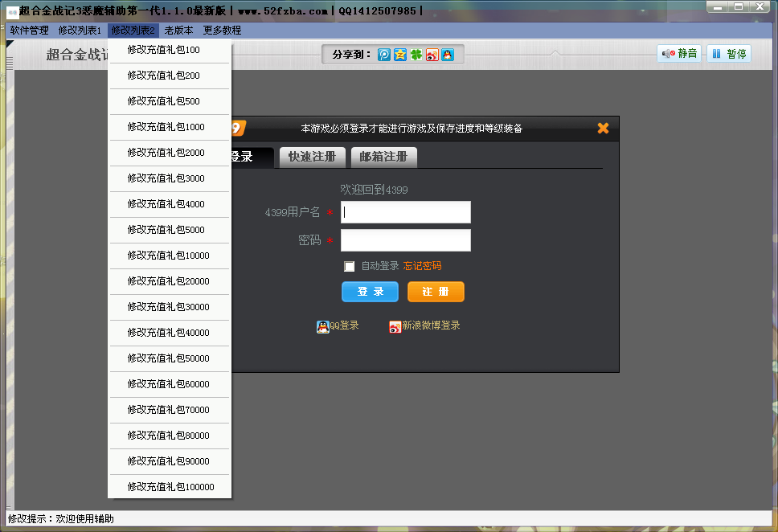
Task: Select 修改充值礼包1000 menu entry
Action: pos(170,127)
